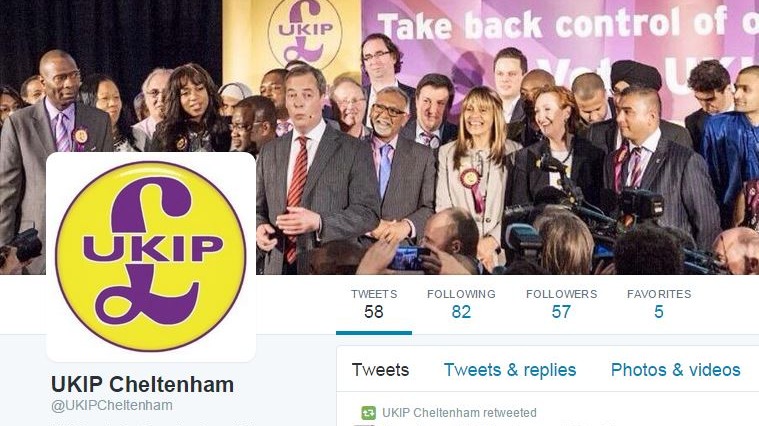Click the UKIP Cheltenham profile avatar
The height and width of the screenshot is (426, 759).
tap(151, 257)
